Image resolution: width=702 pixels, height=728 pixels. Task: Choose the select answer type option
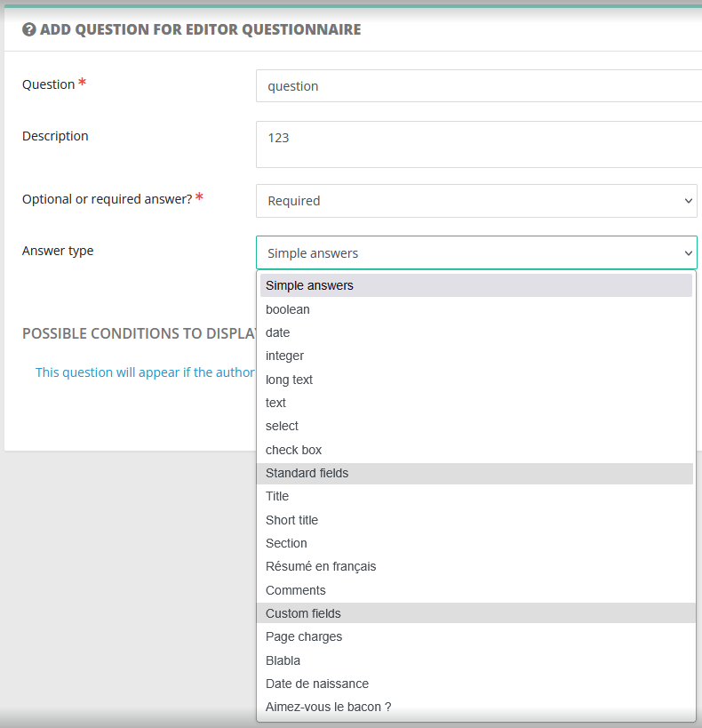tap(283, 426)
